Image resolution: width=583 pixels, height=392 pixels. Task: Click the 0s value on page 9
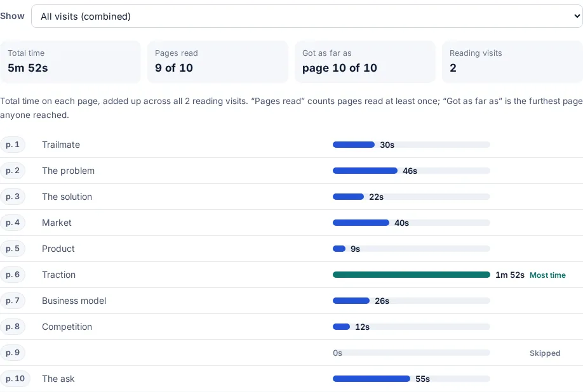337,353
